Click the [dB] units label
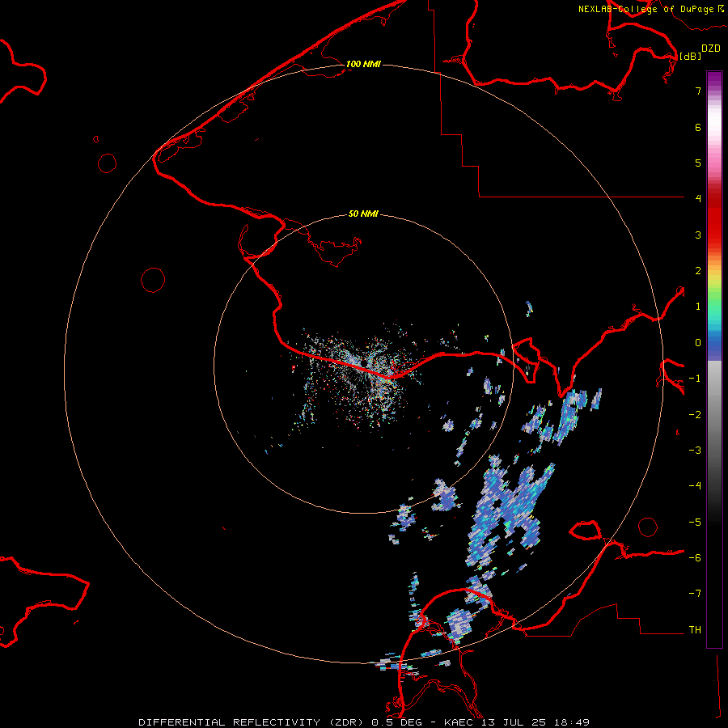The width and height of the screenshot is (728, 728). coord(691,56)
